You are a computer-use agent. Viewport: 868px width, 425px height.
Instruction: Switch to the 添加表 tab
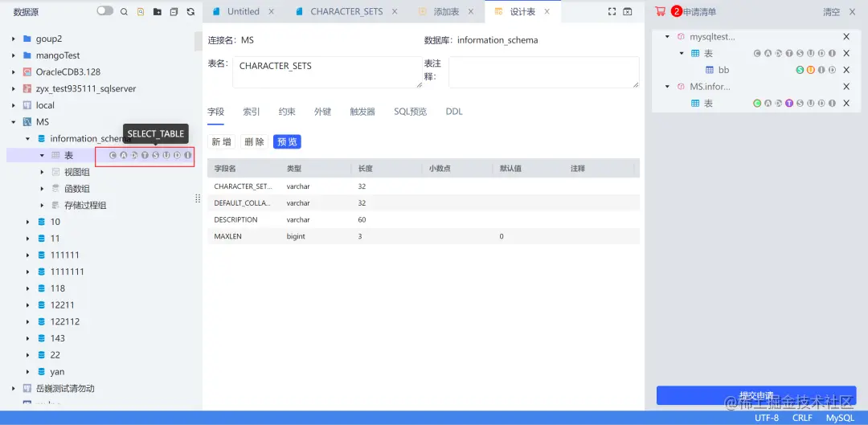[446, 11]
